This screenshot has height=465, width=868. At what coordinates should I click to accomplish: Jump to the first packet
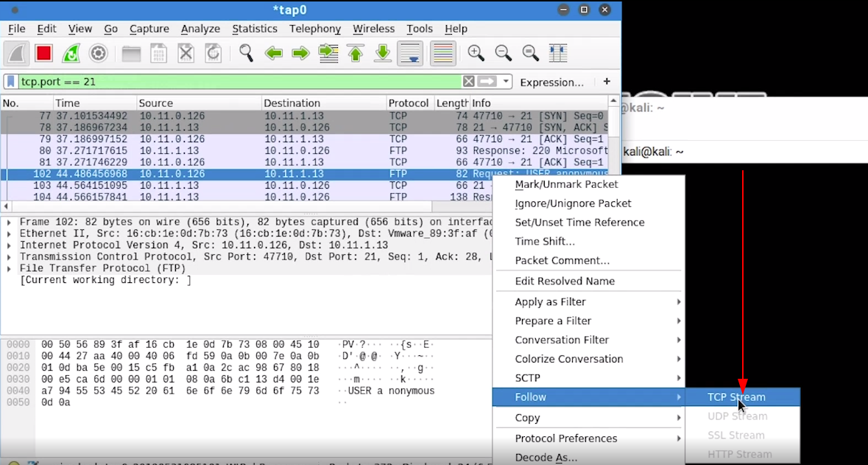pyautogui.click(x=356, y=53)
